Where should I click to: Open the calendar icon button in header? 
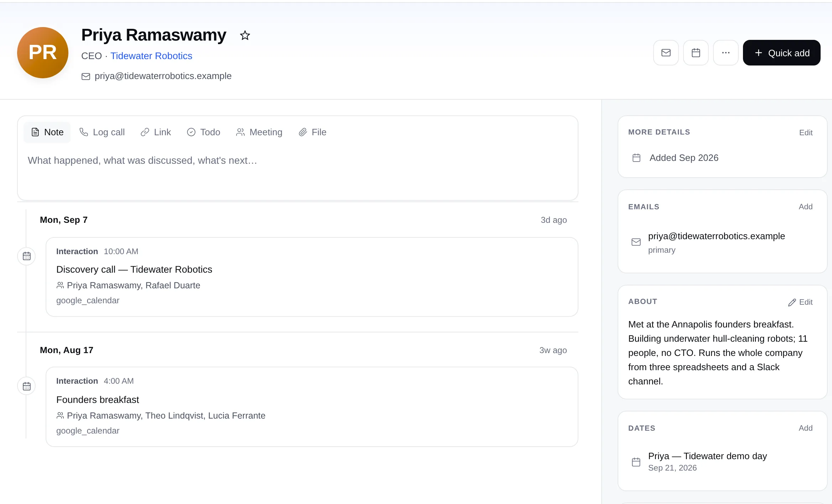[696, 53]
